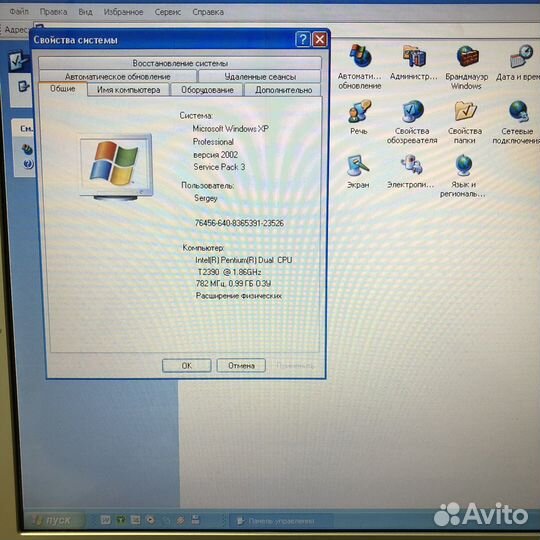
Task: Click the greyed Применить button
Action: [x=295, y=365]
